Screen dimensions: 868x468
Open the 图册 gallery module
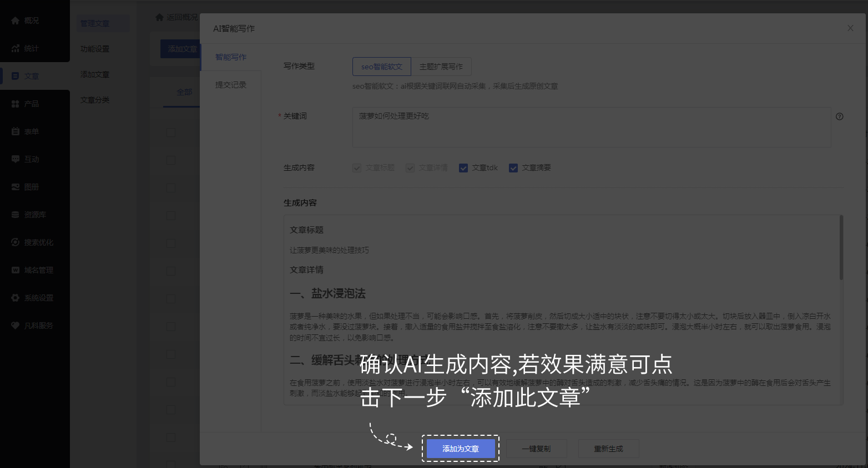24,186
